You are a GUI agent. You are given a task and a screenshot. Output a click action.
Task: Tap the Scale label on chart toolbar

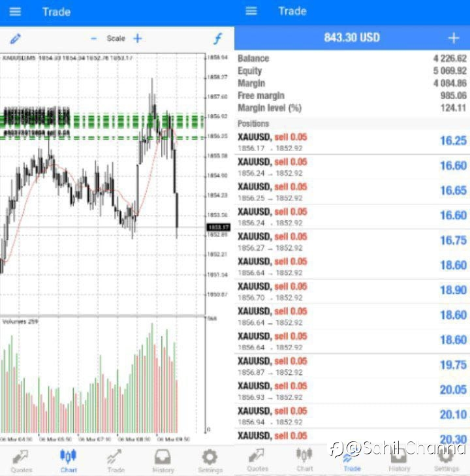pos(116,39)
